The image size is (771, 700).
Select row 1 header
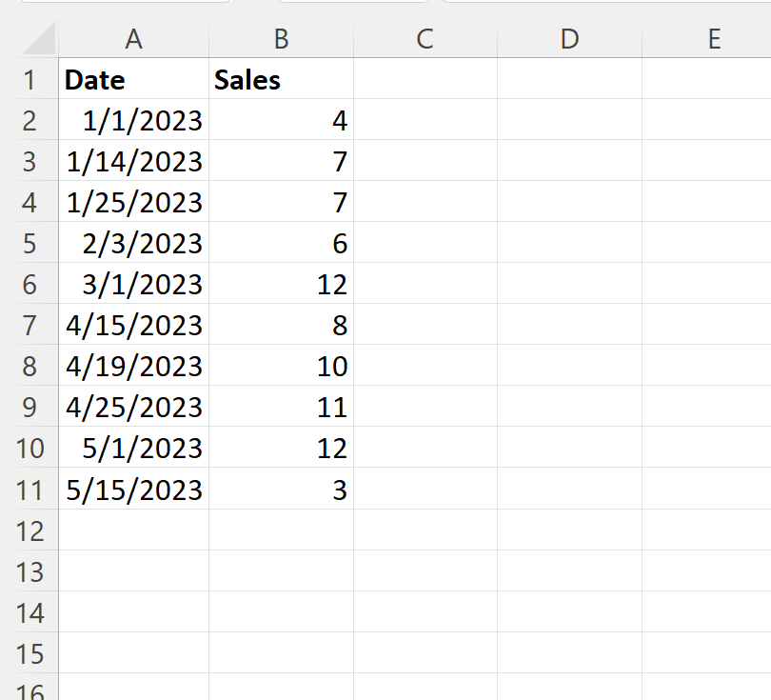click(x=30, y=79)
